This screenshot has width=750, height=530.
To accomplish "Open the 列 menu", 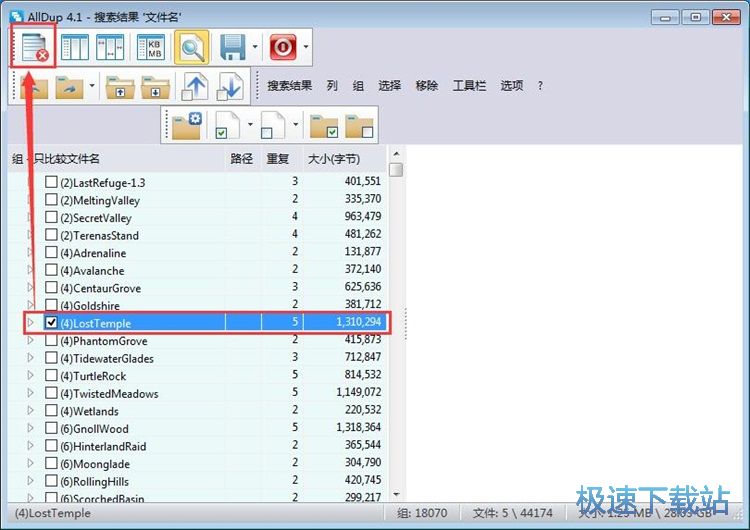I will [332, 86].
